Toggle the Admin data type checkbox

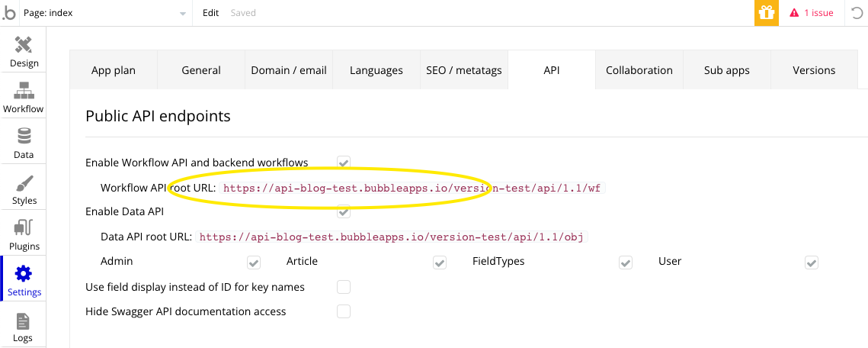(254, 262)
